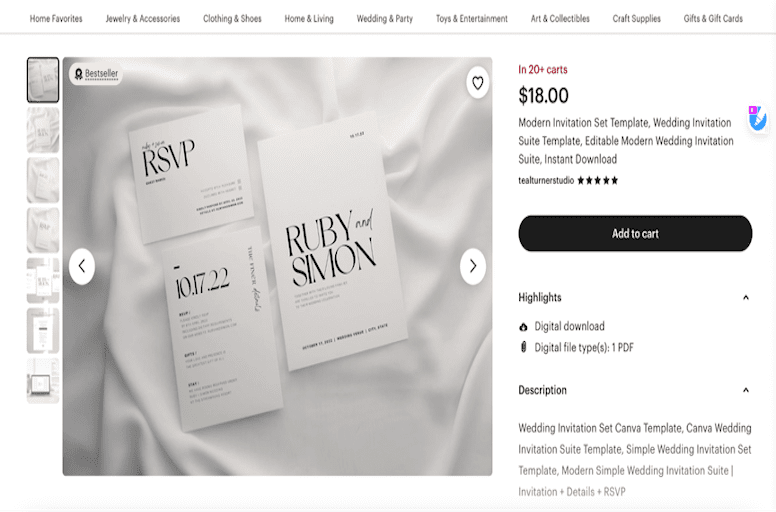
Task: Add the invitation template to cart
Action: (x=635, y=233)
